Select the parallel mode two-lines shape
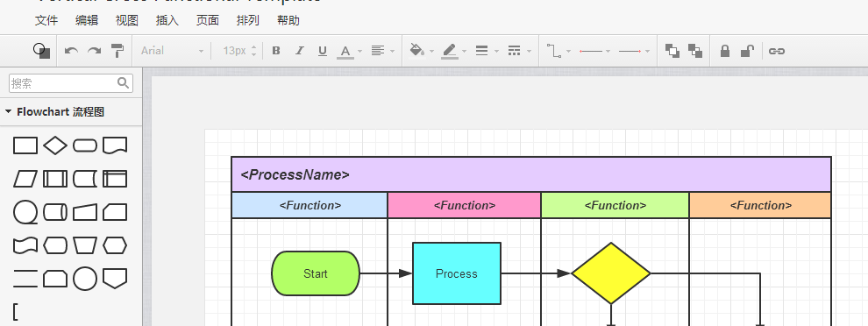Image resolution: width=868 pixels, height=326 pixels. click(x=25, y=279)
